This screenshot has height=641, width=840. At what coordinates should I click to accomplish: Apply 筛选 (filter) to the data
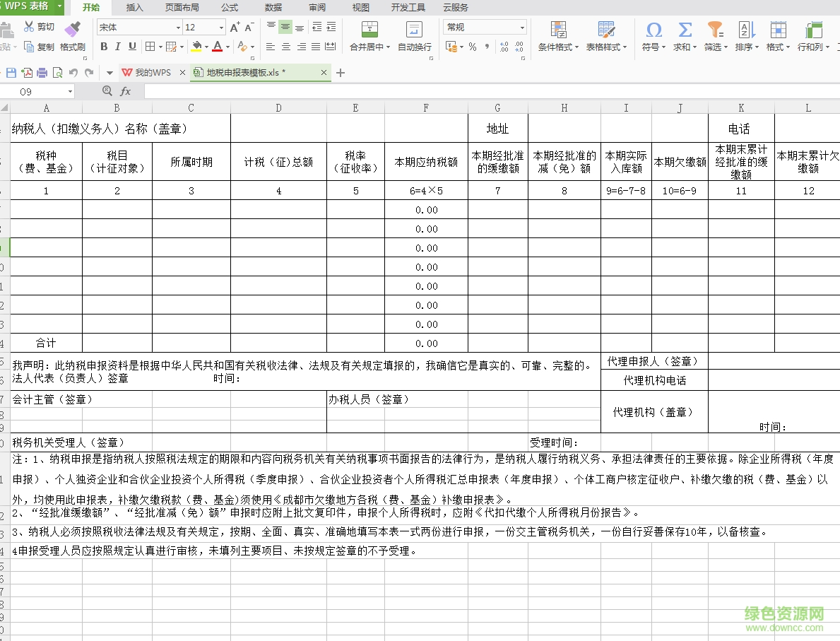coord(714,35)
